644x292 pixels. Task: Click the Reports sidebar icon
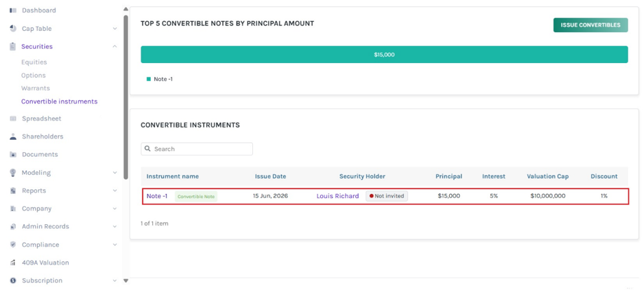[13, 191]
